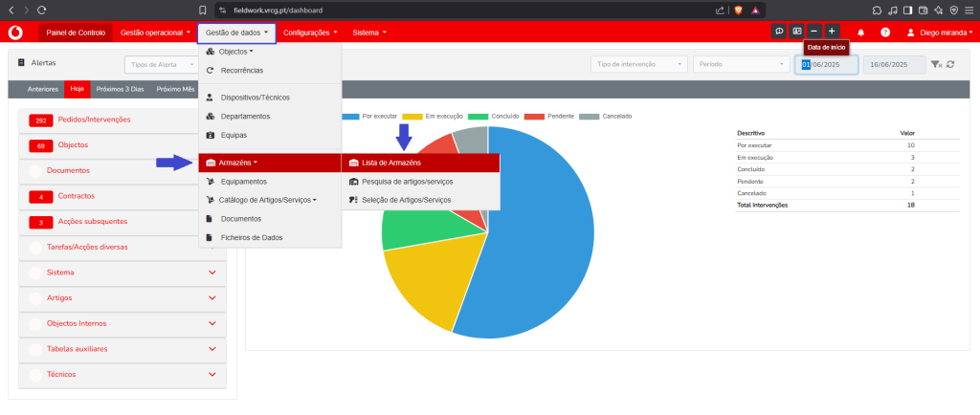The height and width of the screenshot is (415, 980).
Task: Click the Vodafone logo icon
Action: pos(15,32)
